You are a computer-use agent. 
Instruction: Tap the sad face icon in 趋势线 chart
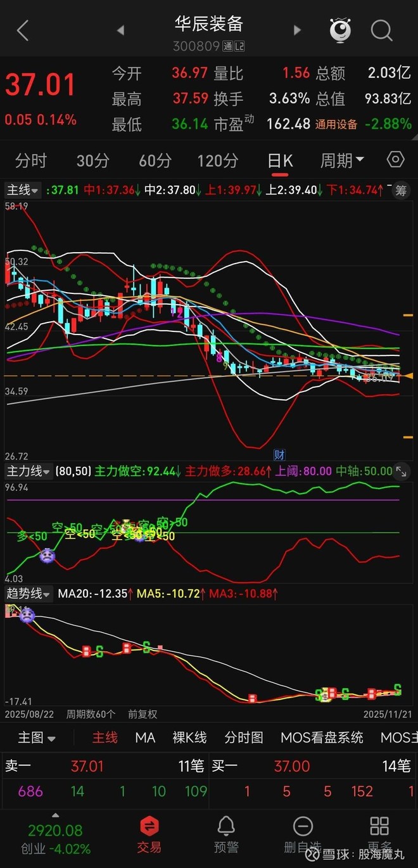pos(27,615)
